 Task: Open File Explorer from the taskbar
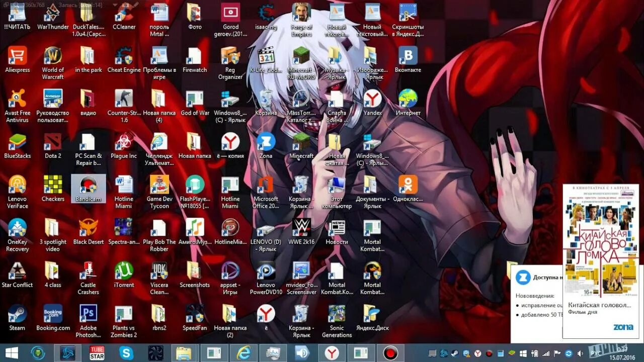click(184, 353)
